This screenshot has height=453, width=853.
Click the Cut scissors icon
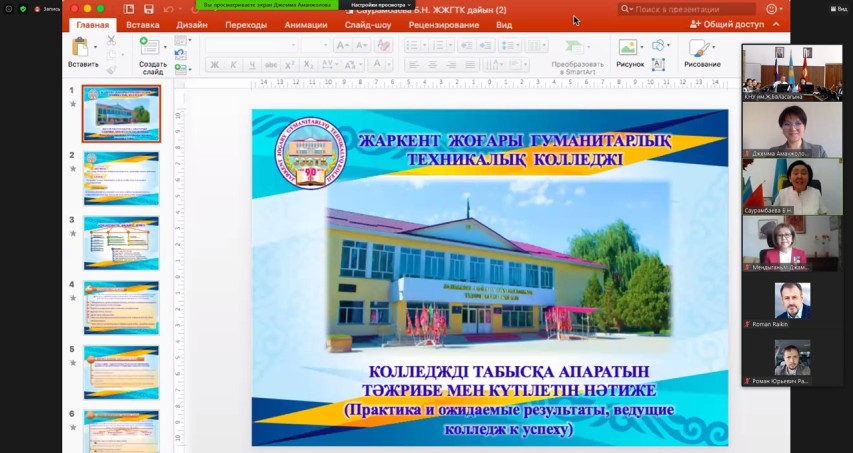pyautogui.click(x=111, y=40)
